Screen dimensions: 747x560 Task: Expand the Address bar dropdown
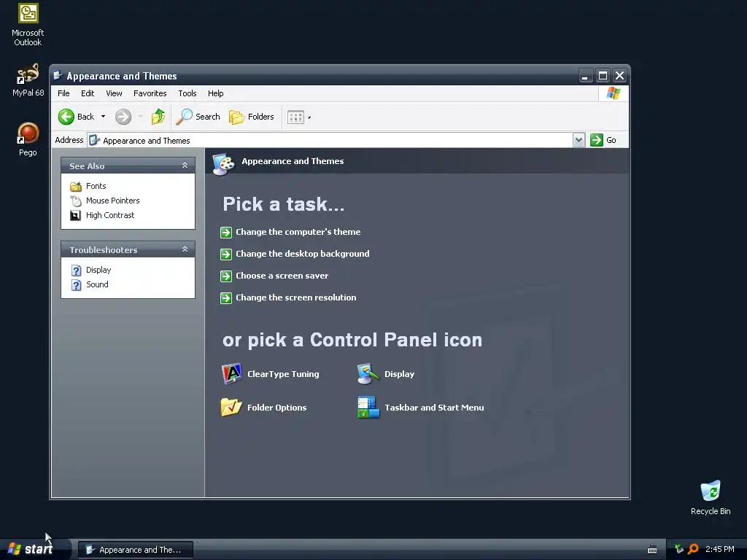pos(578,140)
